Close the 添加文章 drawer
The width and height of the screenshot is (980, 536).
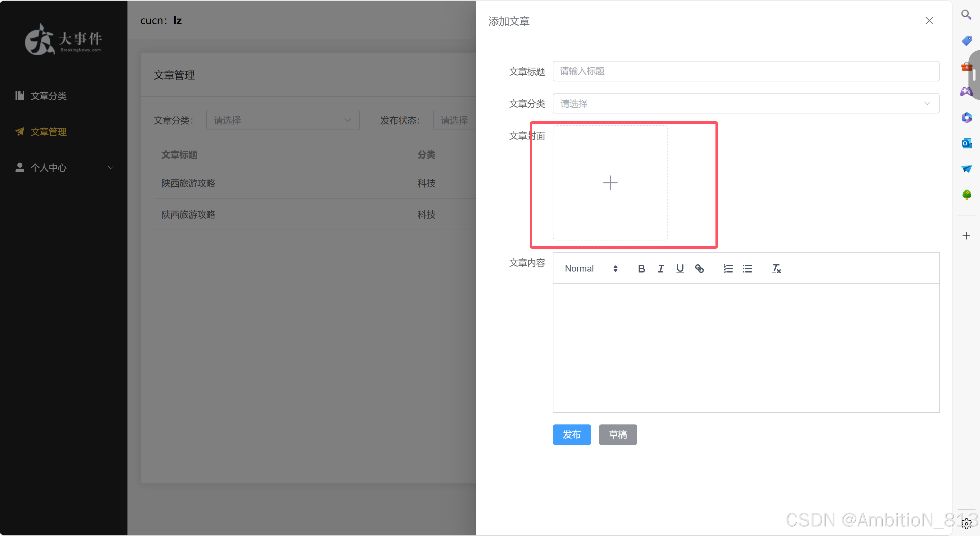pos(929,21)
